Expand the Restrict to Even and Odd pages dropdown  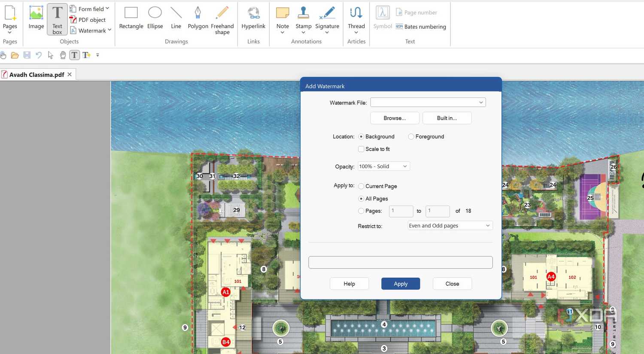pyautogui.click(x=450, y=226)
